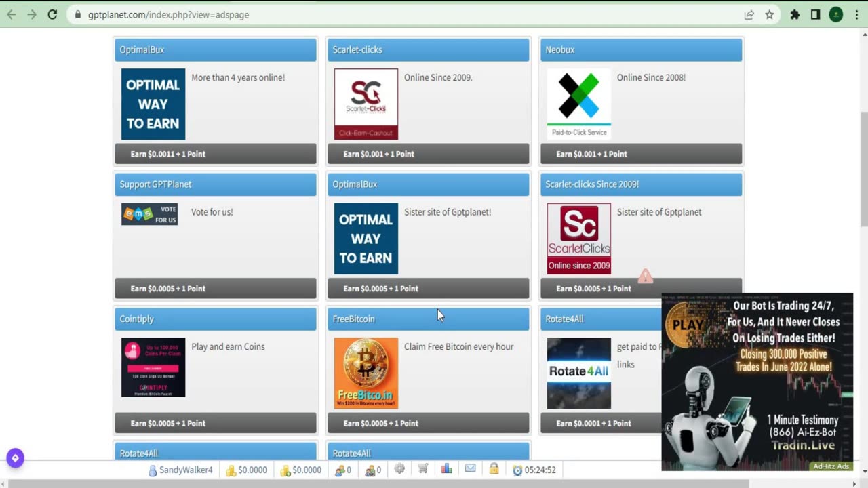Click the Neobux X logo thumbnail
This screenshot has height=488, width=868.
[578, 104]
